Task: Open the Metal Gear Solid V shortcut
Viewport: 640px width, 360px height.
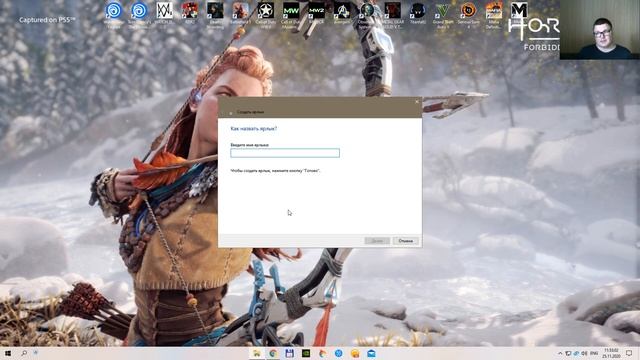Action: tap(392, 14)
